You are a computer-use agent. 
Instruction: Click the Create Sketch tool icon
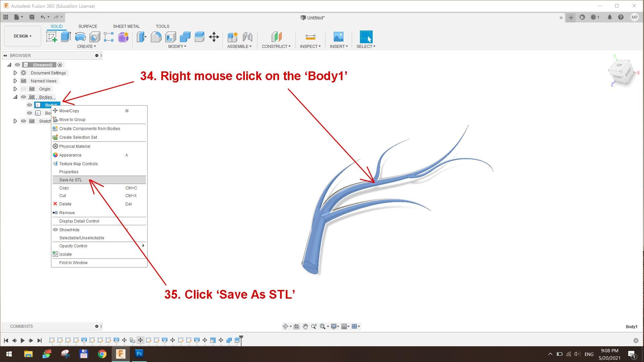pos(52,37)
